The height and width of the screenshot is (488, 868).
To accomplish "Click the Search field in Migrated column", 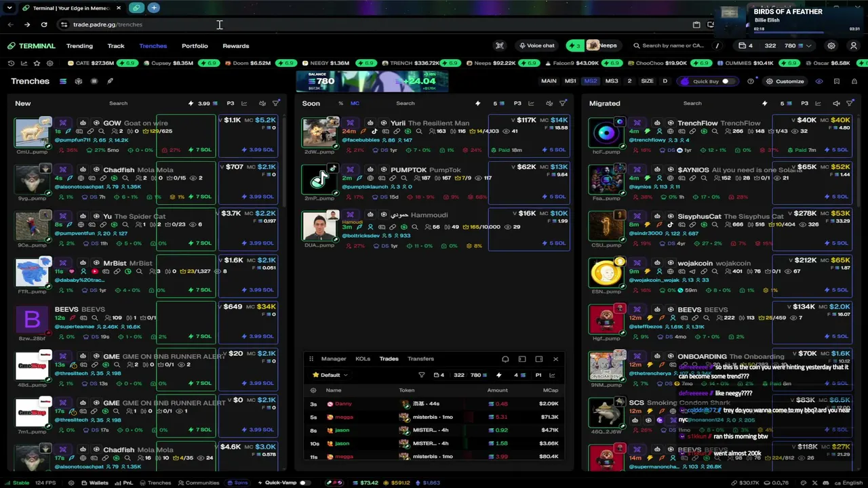I will pos(692,103).
